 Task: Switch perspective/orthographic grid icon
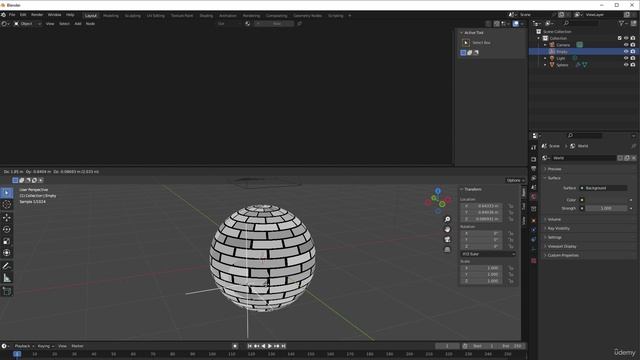(x=447, y=249)
